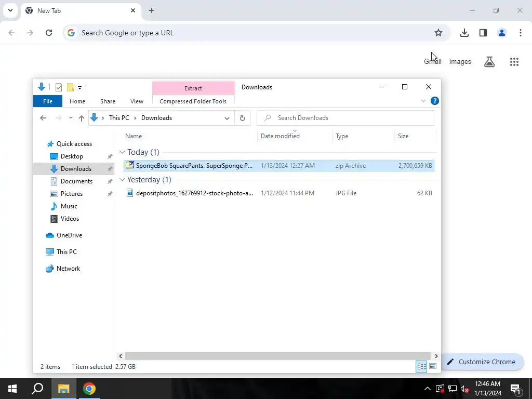
Task: Go back in File Explorer
Action: (x=43, y=118)
